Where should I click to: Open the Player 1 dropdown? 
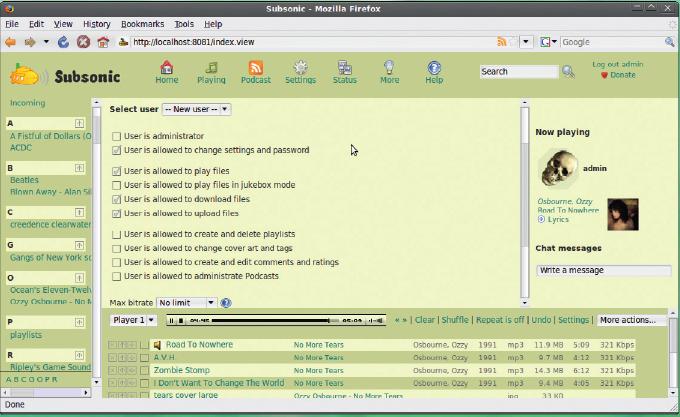click(x=133, y=320)
